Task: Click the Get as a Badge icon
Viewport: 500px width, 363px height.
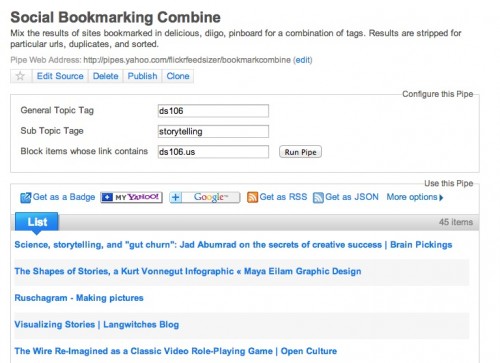Action: pyautogui.click(x=26, y=197)
